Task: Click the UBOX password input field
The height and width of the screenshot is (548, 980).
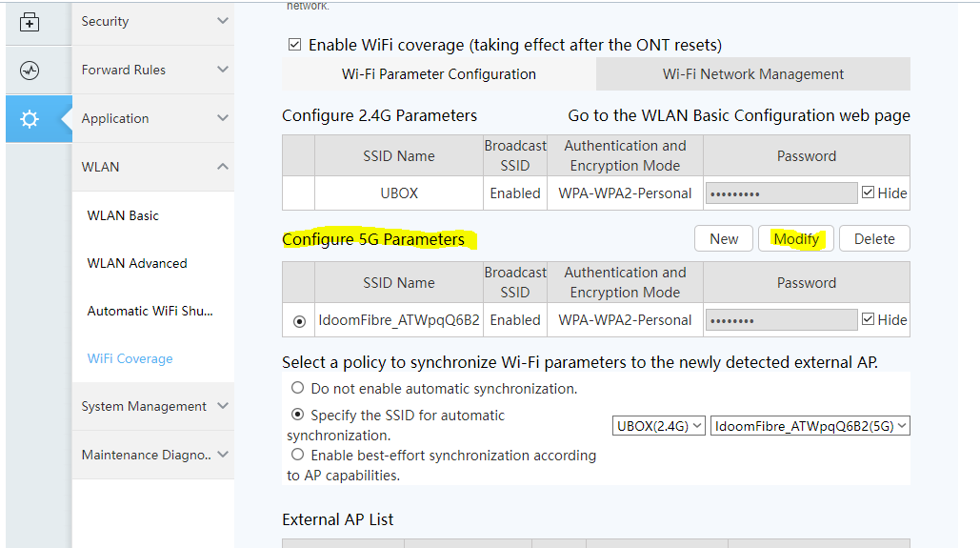Action: coord(781,193)
